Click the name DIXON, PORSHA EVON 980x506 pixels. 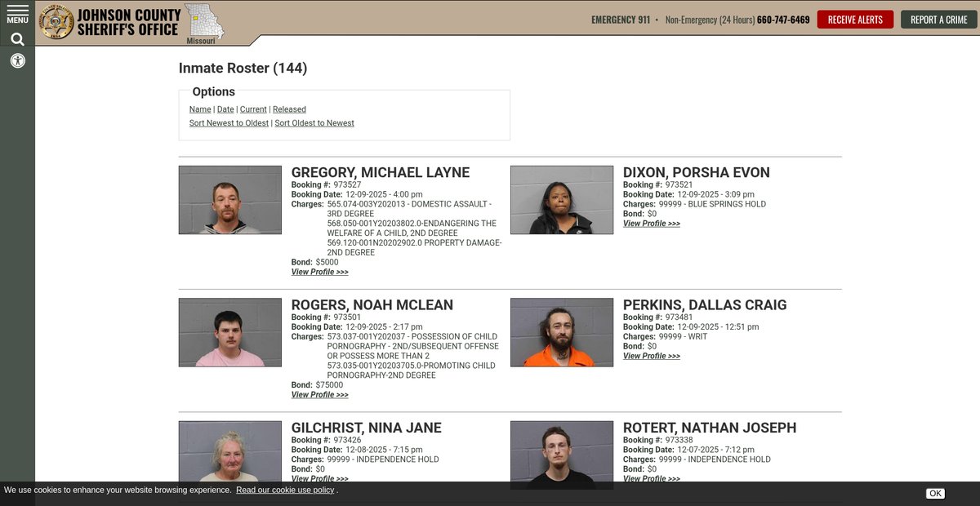tap(697, 173)
